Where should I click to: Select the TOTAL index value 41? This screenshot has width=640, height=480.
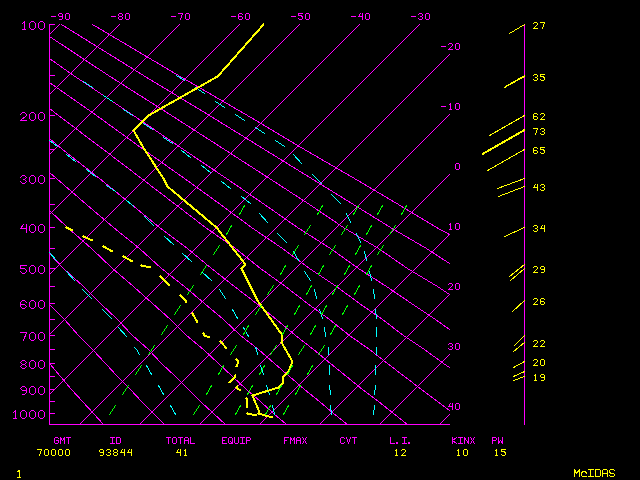click(181, 452)
